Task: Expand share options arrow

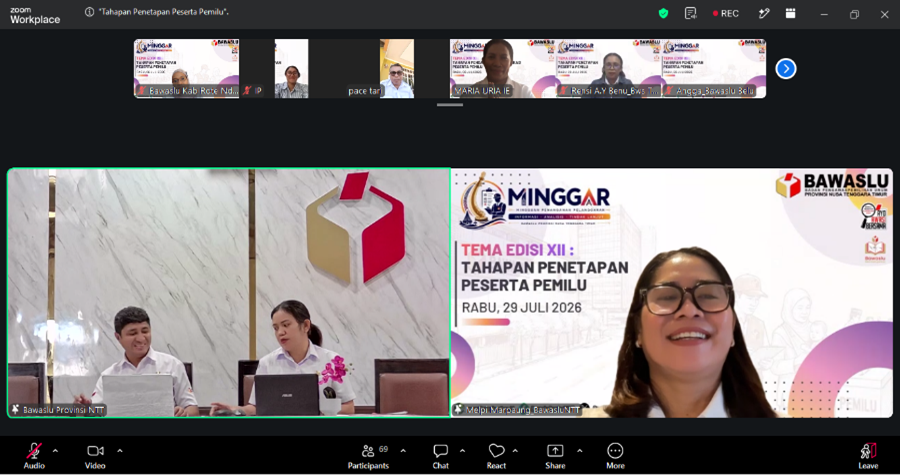Action: coord(579,451)
